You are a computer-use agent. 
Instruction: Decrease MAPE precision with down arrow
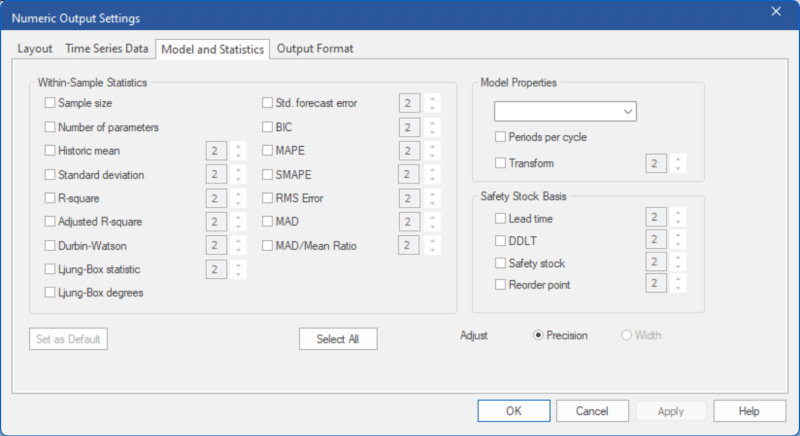click(x=432, y=156)
